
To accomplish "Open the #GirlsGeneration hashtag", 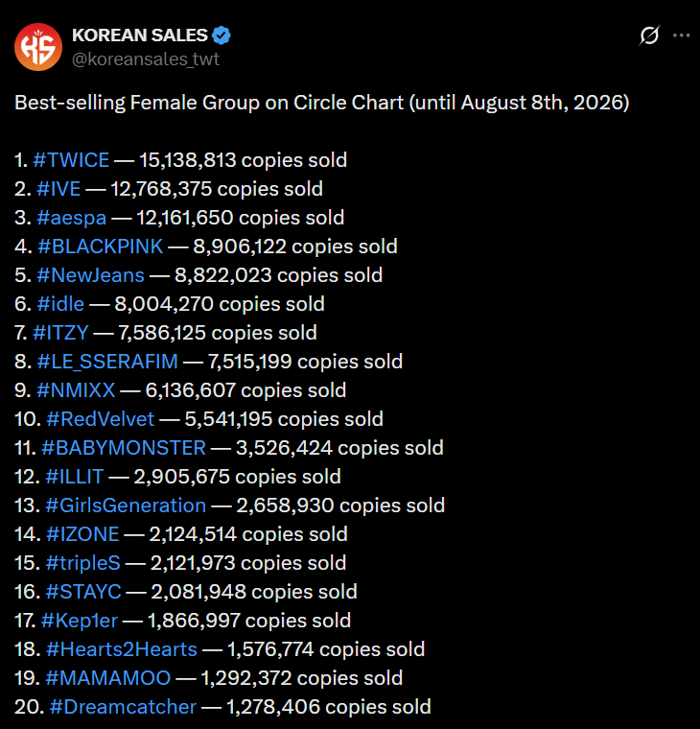I will [126, 506].
